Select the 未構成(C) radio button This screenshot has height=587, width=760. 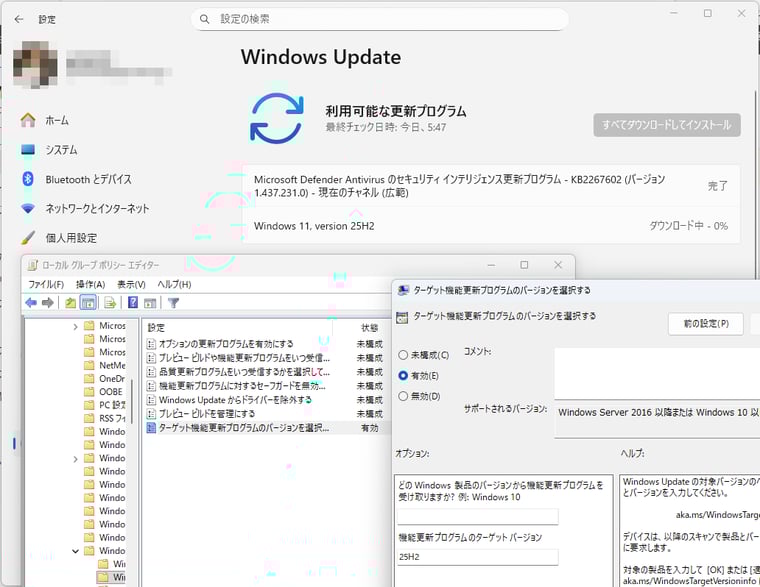point(403,355)
